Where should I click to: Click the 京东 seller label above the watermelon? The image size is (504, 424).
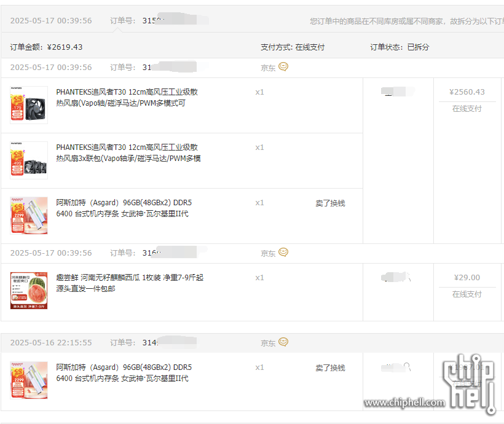pyautogui.click(x=268, y=253)
